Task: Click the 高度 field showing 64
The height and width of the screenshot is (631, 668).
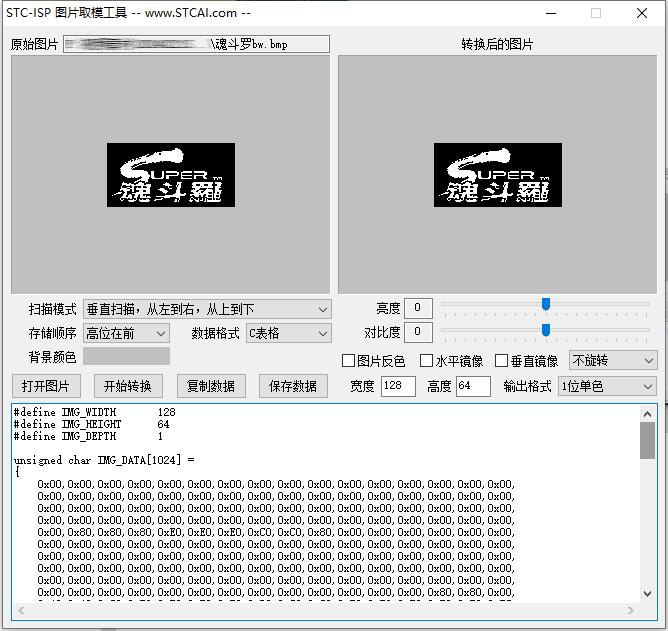Action: pyautogui.click(x=473, y=386)
